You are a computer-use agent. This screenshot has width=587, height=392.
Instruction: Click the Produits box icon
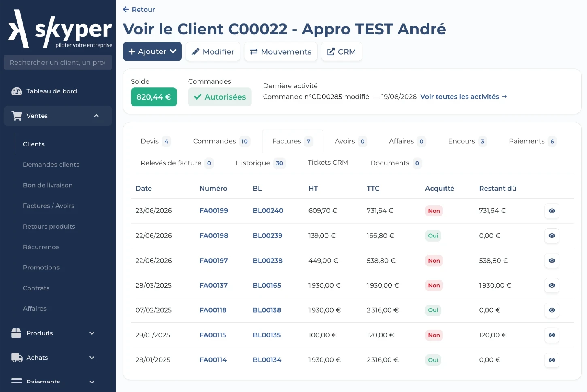16,333
